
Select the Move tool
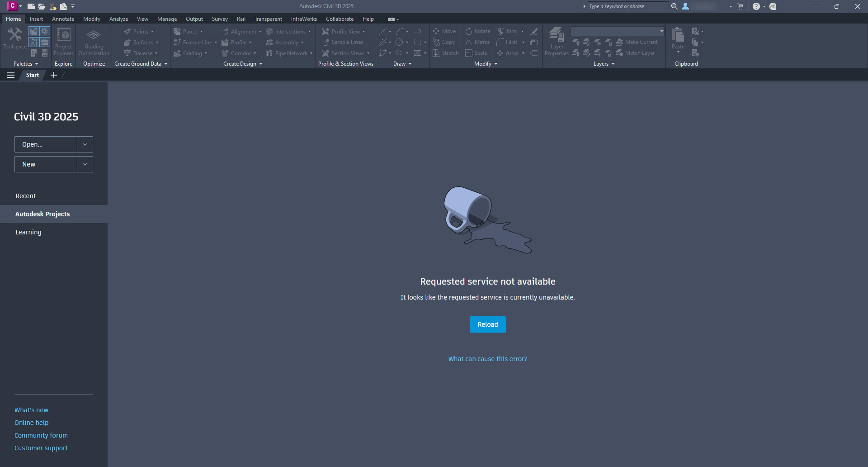(444, 31)
